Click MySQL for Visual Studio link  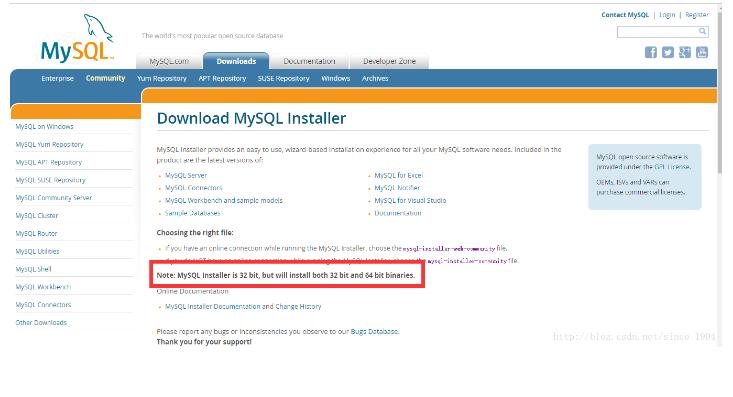pos(410,201)
